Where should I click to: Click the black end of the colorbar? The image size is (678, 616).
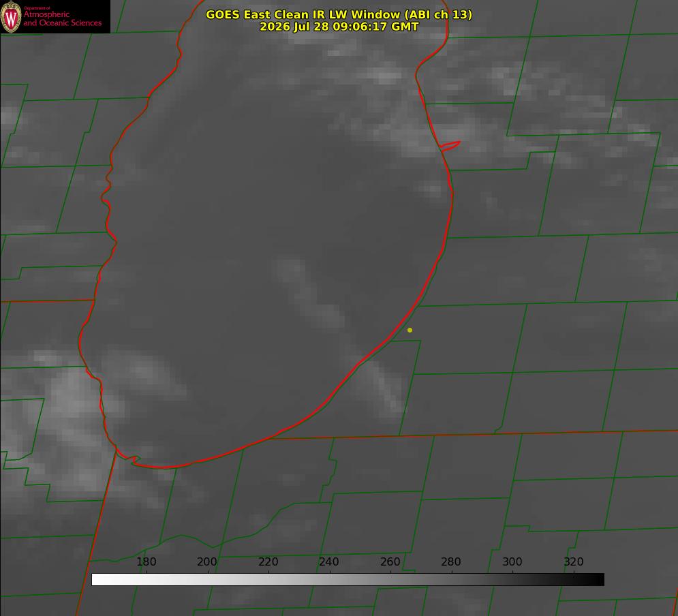click(x=598, y=579)
